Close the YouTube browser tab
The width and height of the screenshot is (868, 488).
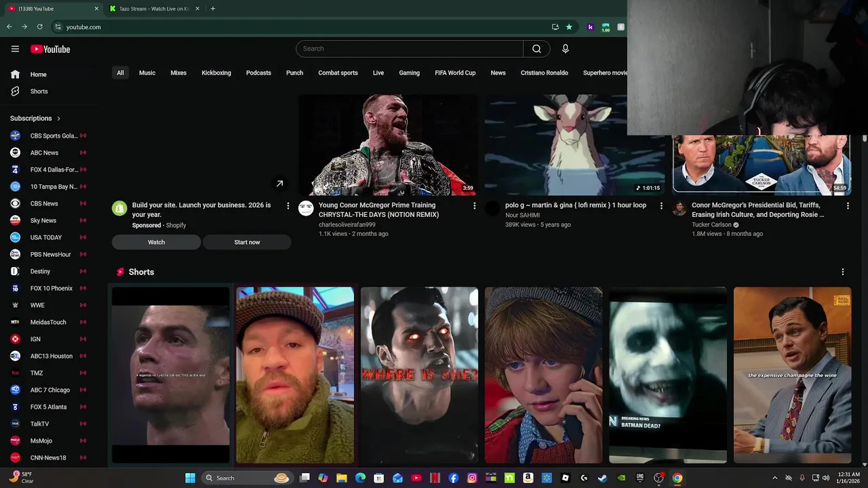point(96,9)
